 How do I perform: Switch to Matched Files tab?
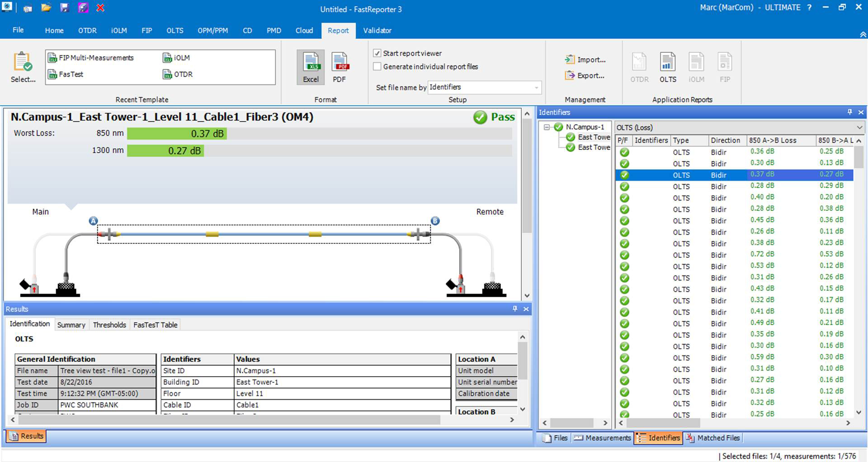point(713,438)
